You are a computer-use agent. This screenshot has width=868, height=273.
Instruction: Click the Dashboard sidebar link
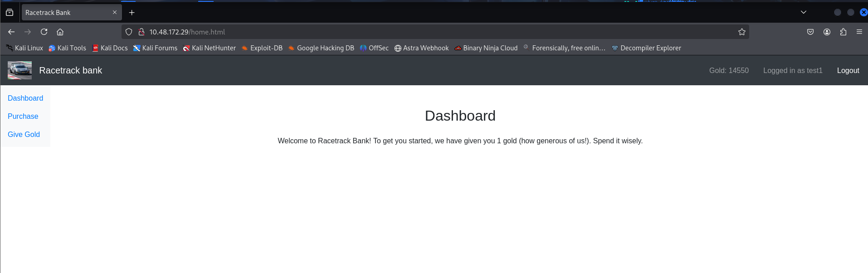[x=25, y=98]
